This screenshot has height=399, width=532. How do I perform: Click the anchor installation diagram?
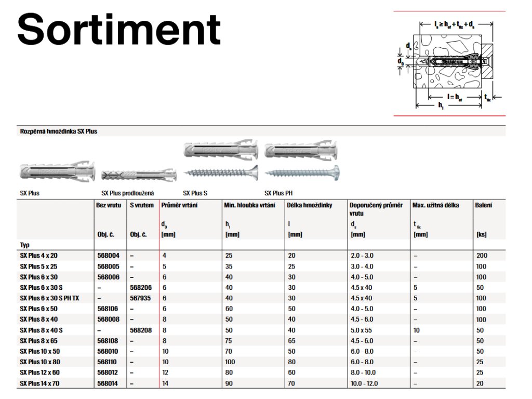click(449, 64)
